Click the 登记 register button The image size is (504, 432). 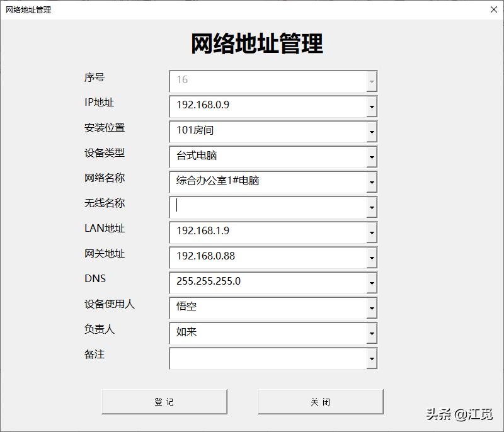coord(164,401)
